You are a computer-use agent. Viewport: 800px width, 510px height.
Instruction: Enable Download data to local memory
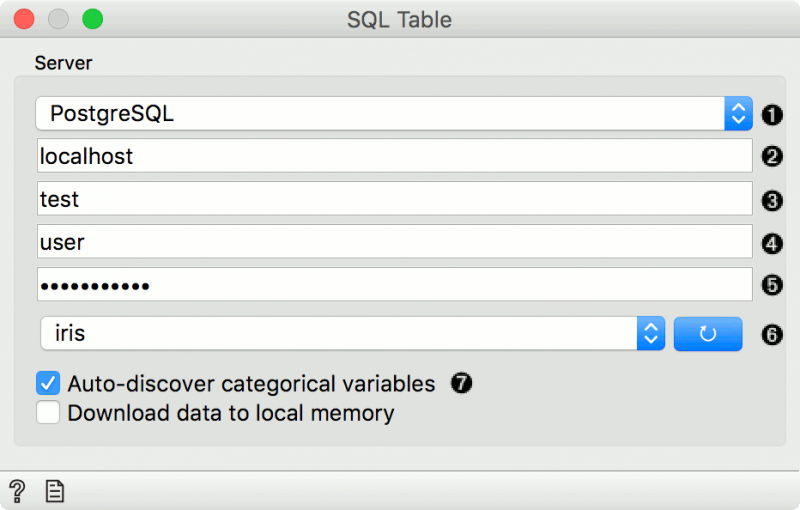tap(48, 412)
